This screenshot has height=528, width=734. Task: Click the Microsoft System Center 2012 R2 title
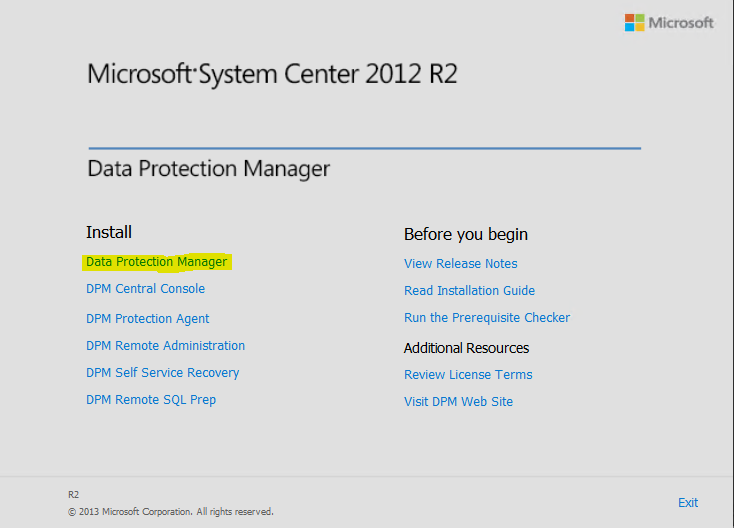pos(272,74)
